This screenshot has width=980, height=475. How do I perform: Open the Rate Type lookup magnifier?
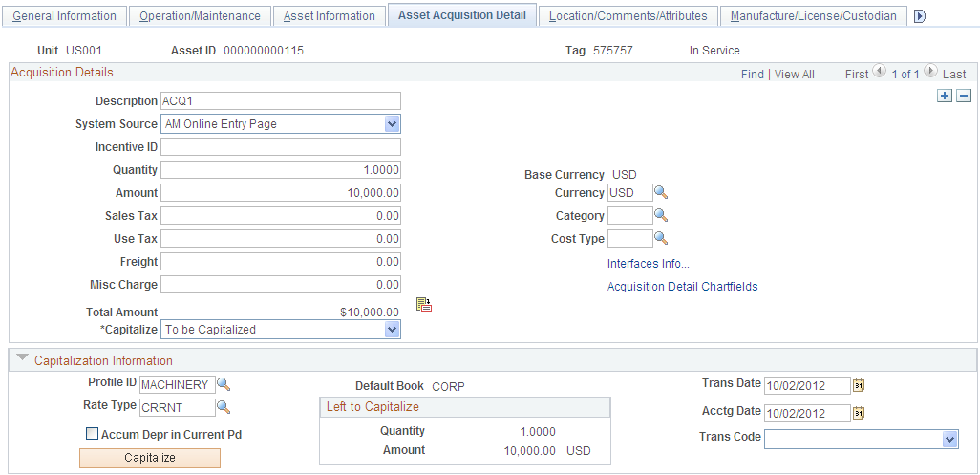224,407
